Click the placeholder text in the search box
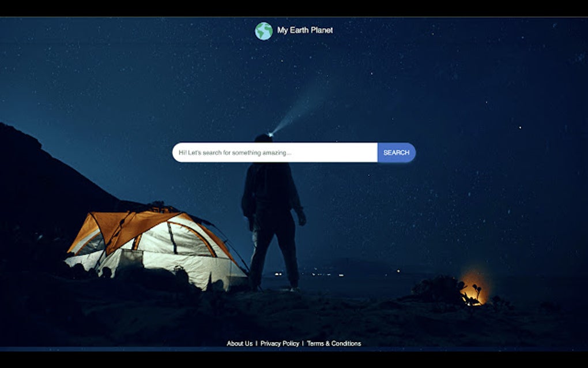 [236, 152]
